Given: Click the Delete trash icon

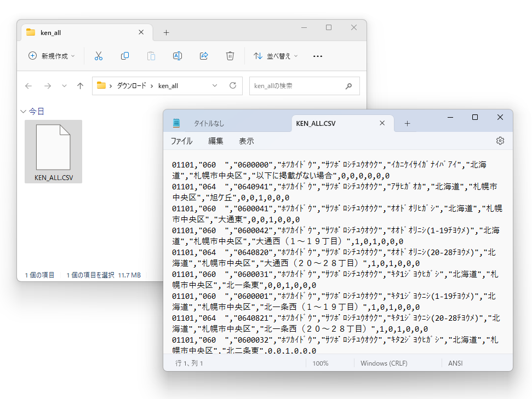Looking at the screenshot, I should pyautogui.click(x=230, y=56).
